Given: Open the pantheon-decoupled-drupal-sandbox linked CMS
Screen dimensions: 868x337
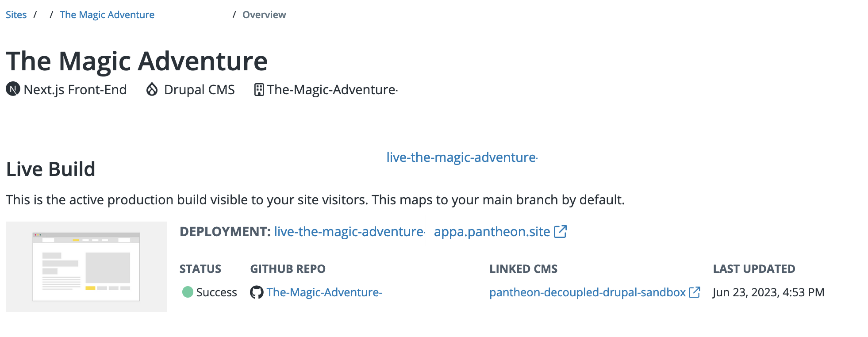Looking at the screenshot, I should pyautogui.click(x=588, y=292).
